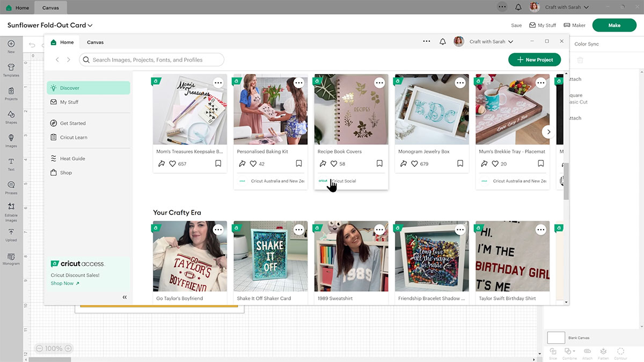Open the Images tool in the canvas sidebar
The height and width of the screenshot is (362, 644).
pos(11,141)
